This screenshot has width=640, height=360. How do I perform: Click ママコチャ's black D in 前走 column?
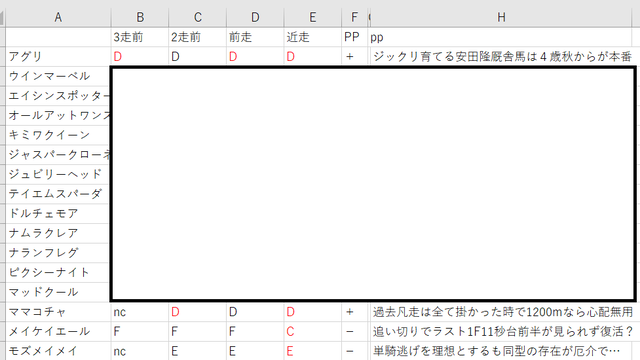(x=233, y=312)
